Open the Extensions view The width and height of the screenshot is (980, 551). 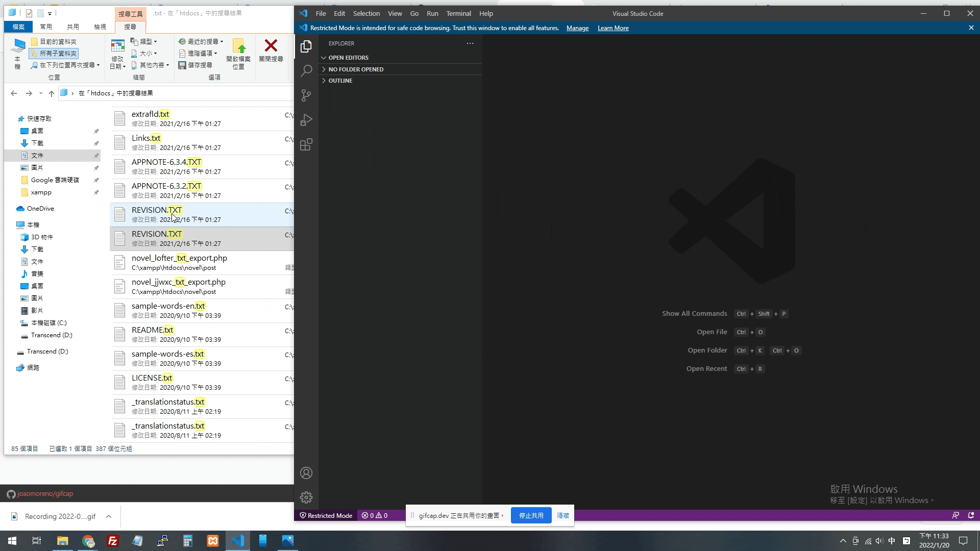[x=306, y=144]
